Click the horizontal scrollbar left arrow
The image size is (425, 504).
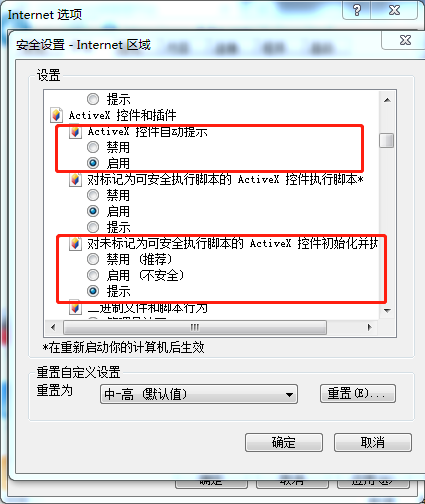[53, 327]
